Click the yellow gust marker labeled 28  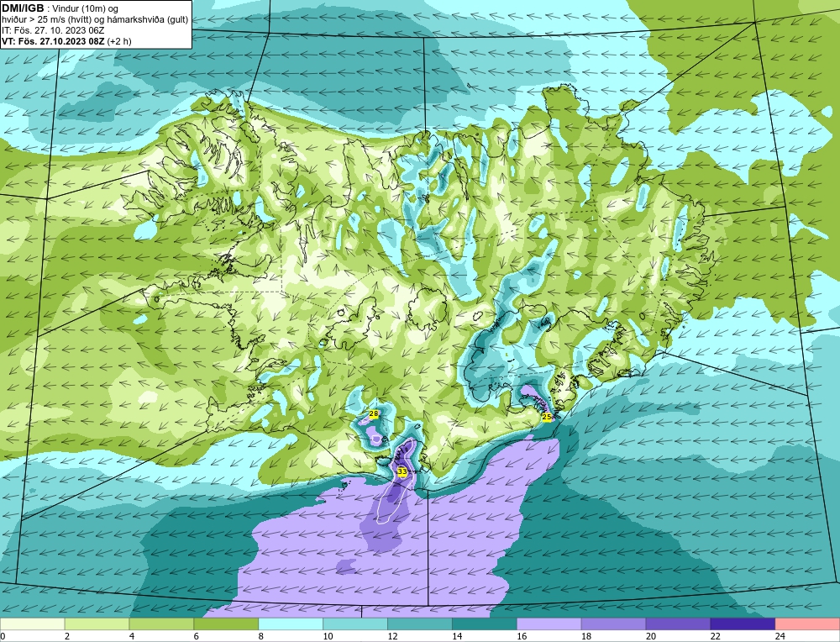tap(374, 413)
